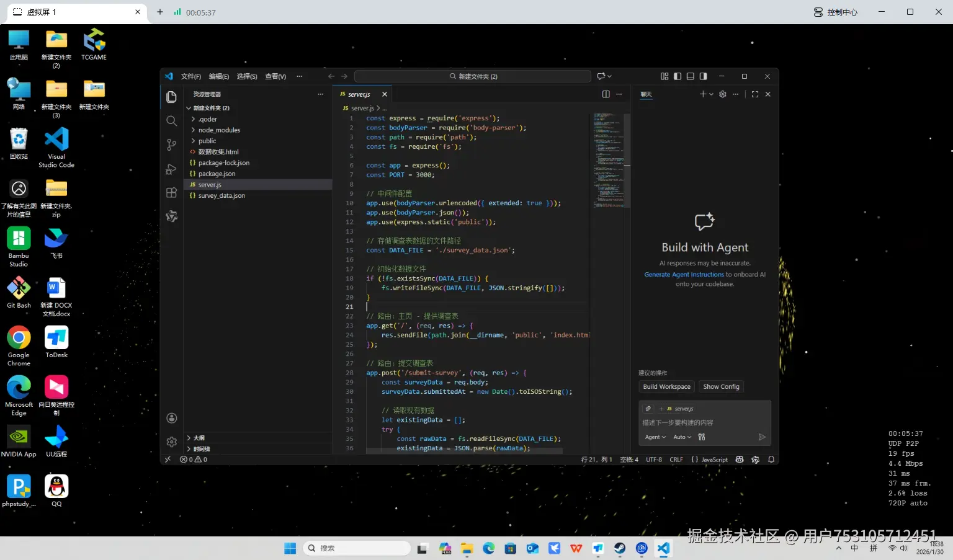Screen dimensions: 953x560
Task: Open the menu bar overflow ellipsis
Action: point(300,76)
